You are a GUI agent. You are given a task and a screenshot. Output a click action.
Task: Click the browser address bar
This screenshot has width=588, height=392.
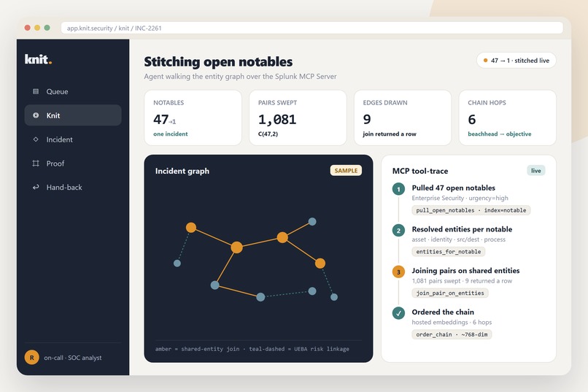(312, 28)
